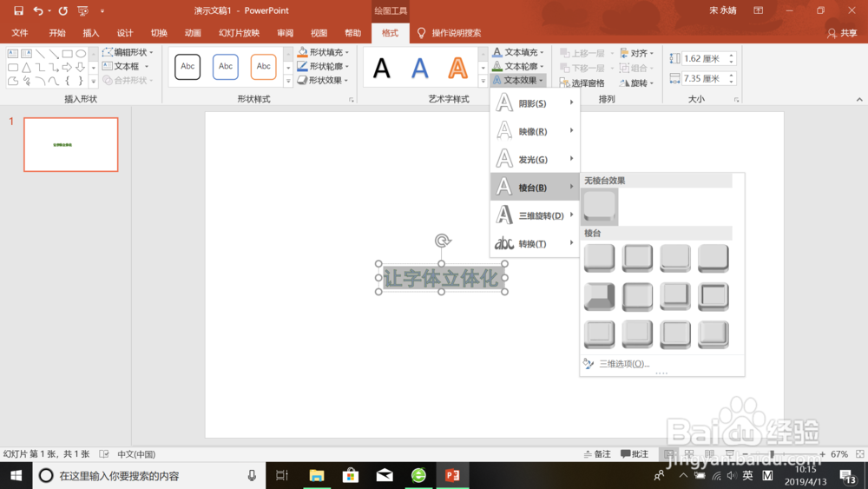Open the Notes (备注) pane
868x489 pixels.
click(597, 454)
